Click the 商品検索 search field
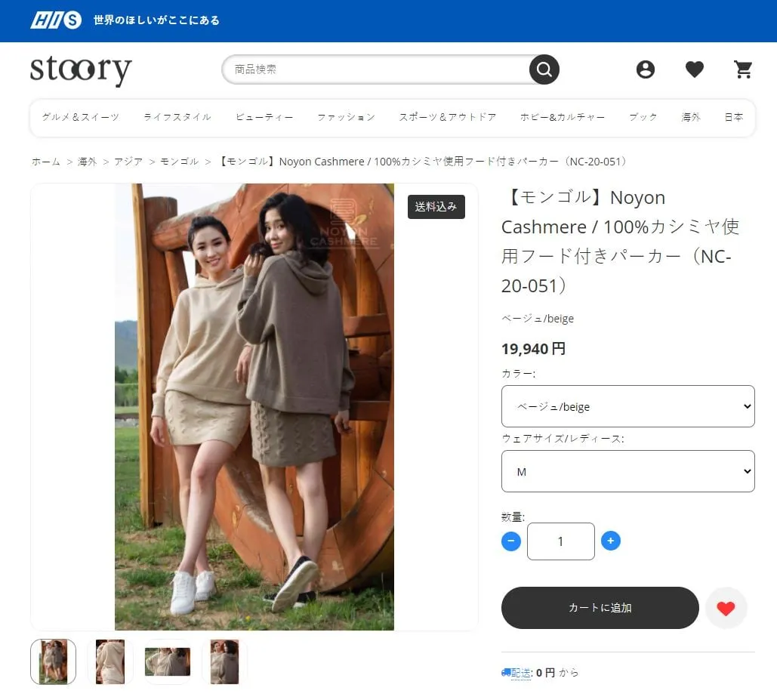Screen dimensions: 777x700 point(377,69)
